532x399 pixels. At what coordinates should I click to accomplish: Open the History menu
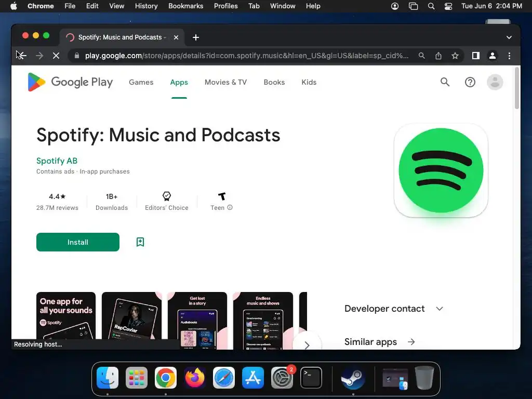pyautogui.click(x=146, y=6)
